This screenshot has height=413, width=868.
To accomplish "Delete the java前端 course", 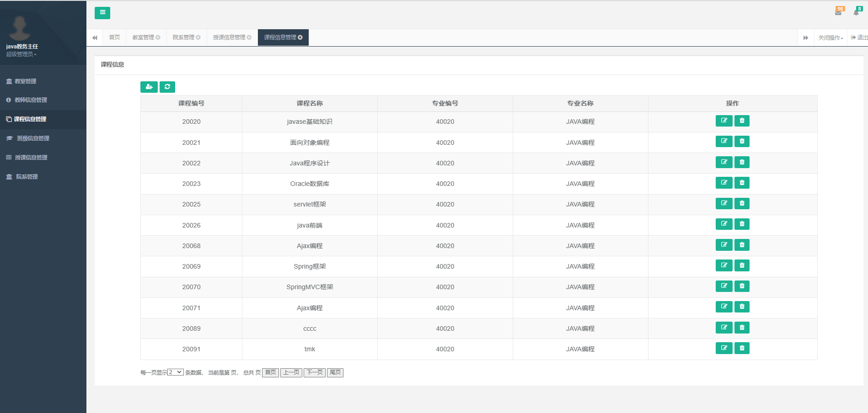I will (x=742, y=224).
